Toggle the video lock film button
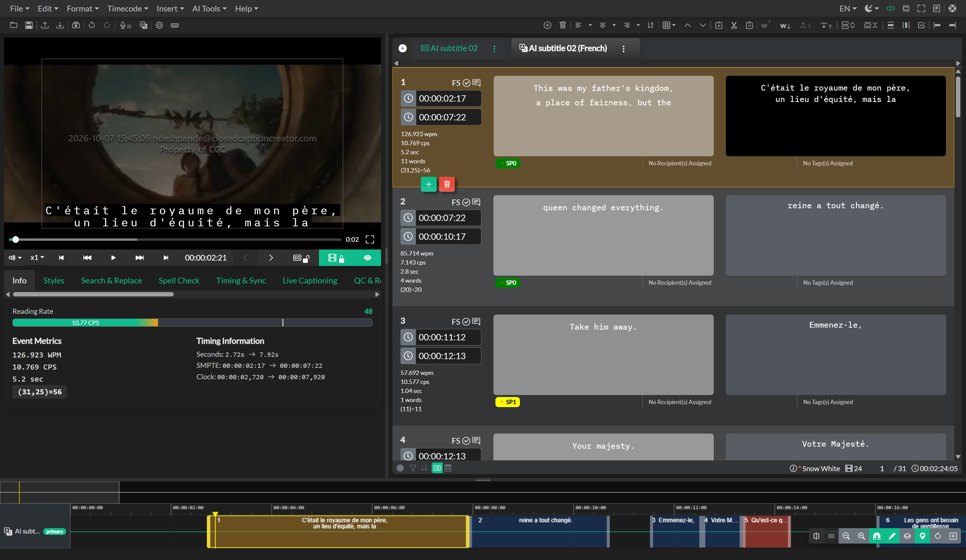 [336, 258]
